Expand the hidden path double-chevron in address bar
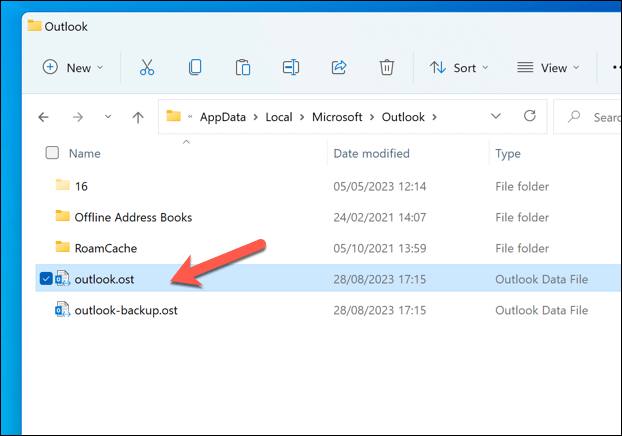This screenshot has height=436, width=622. point(190,117)
